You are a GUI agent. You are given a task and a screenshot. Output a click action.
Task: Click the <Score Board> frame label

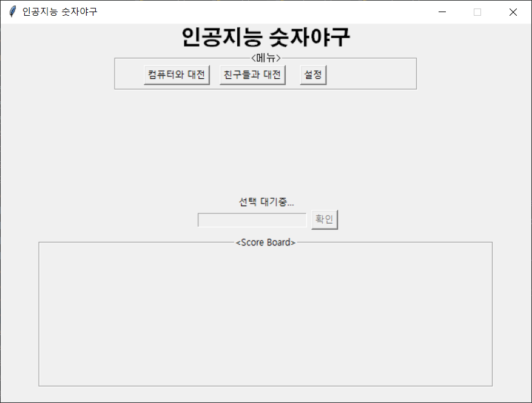pos(266,242)
